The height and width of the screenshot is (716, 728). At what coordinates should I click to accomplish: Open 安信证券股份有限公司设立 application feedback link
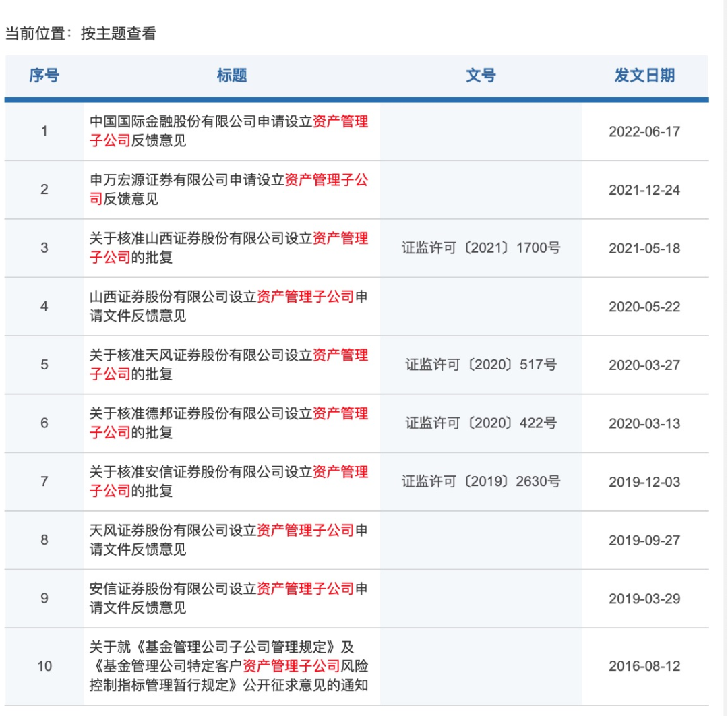coord(229,598)
